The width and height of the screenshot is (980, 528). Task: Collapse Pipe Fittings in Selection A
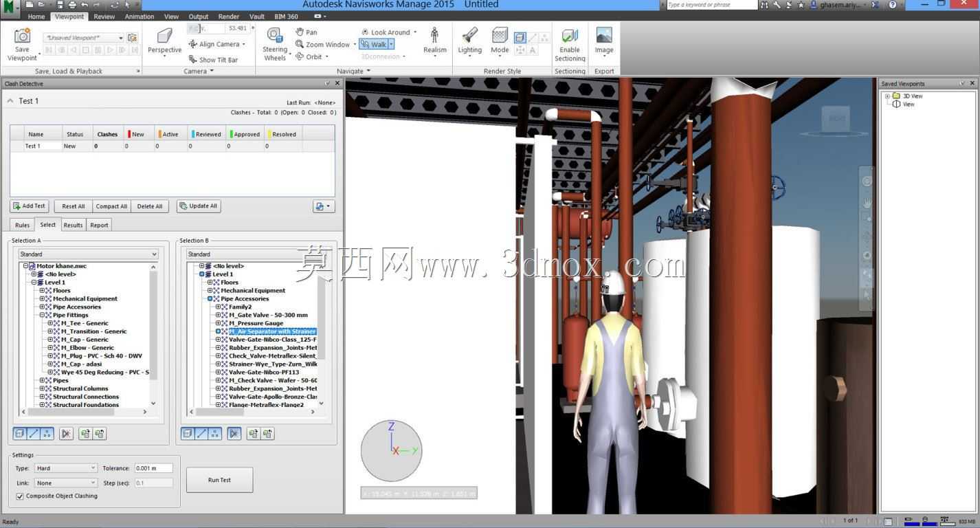click(x=42, y=315)
